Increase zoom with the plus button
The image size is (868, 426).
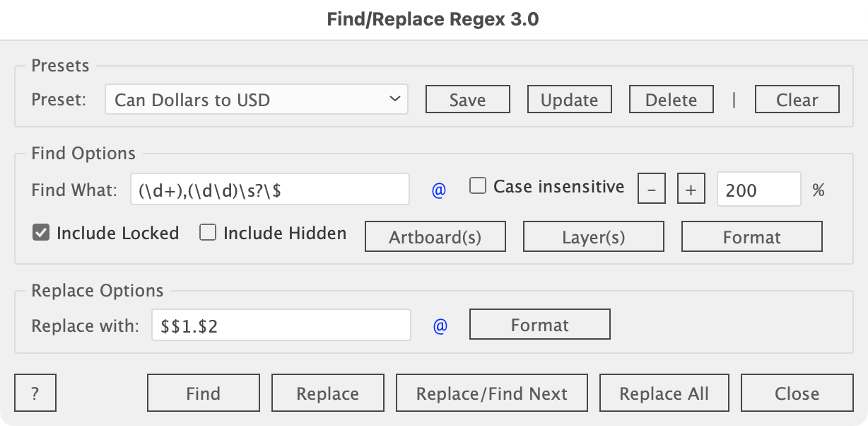pos(691,190)
